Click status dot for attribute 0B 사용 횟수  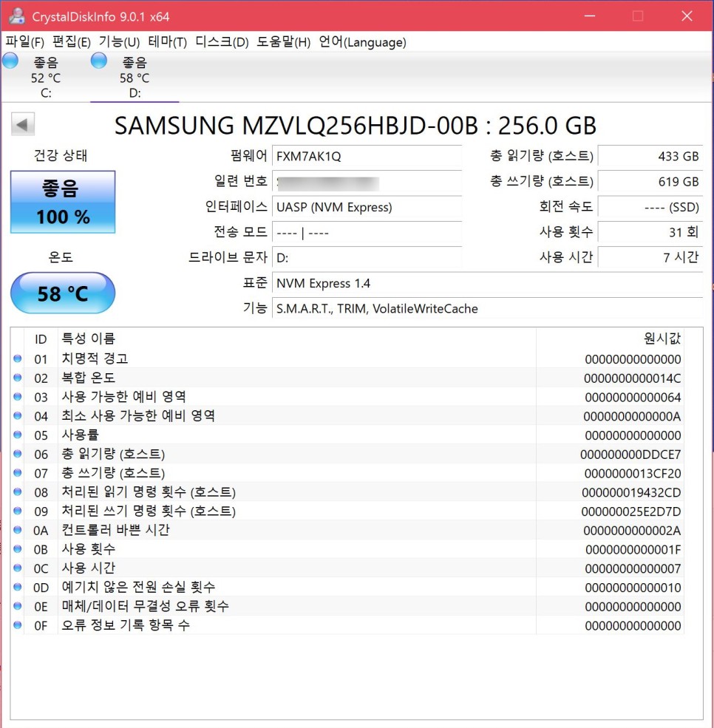coord(18,549)
